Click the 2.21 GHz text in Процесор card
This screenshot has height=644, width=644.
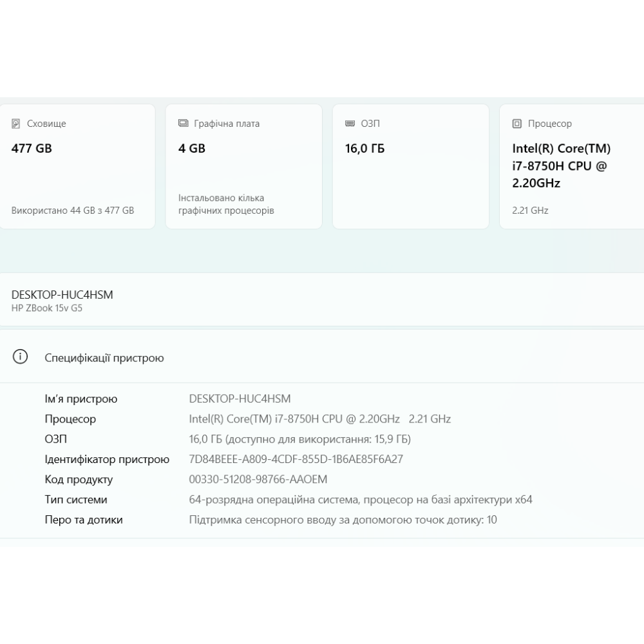click(x=530, y=211)
